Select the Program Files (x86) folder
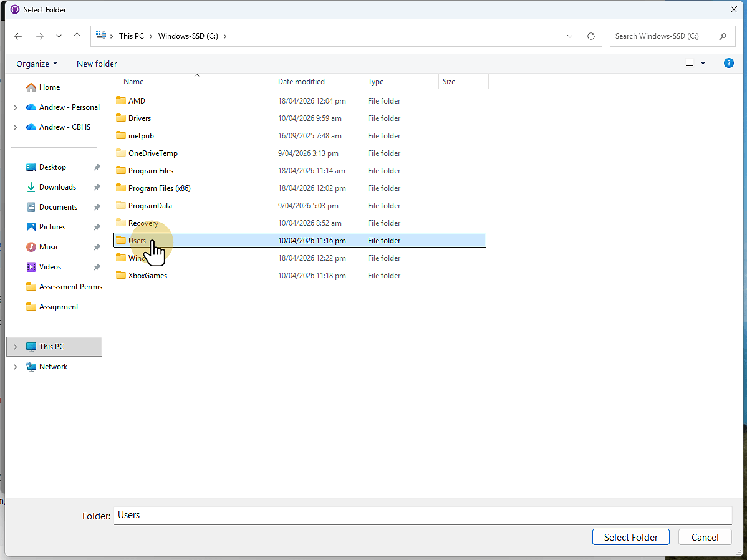The image size is (747, 560). tap(159, 188)
